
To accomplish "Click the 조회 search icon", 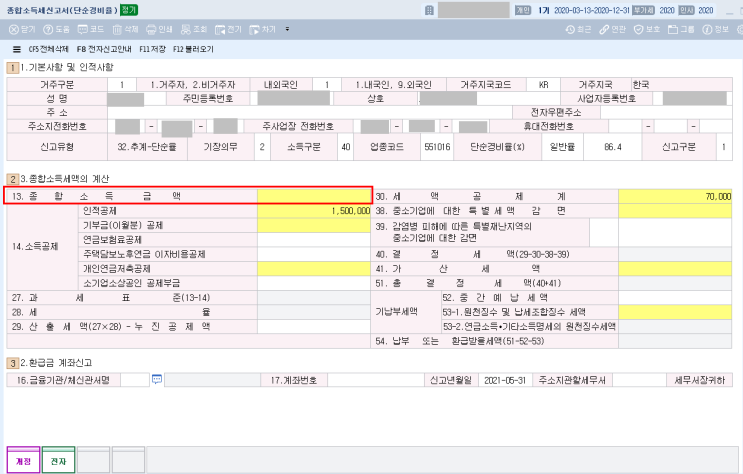I will point(194,29).
